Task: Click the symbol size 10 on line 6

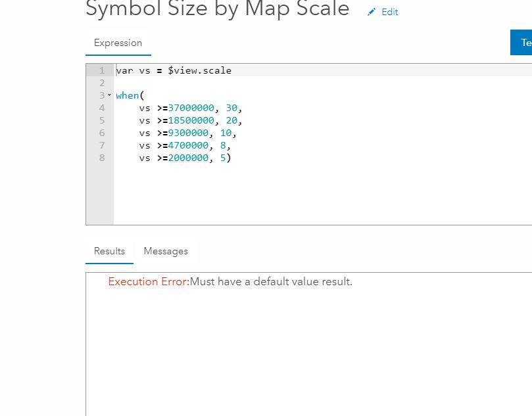Action: [226, 133]
